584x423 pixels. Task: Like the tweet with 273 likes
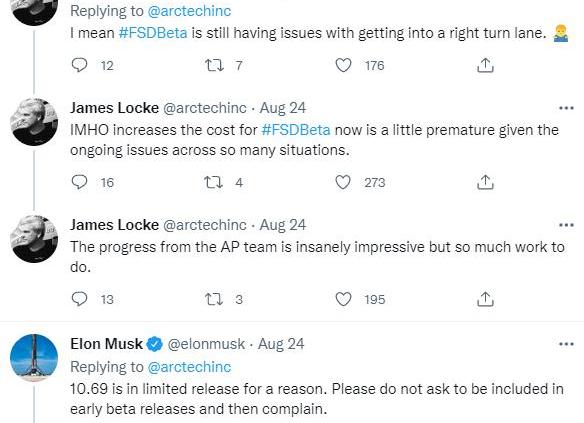click(x=343, y=182)
